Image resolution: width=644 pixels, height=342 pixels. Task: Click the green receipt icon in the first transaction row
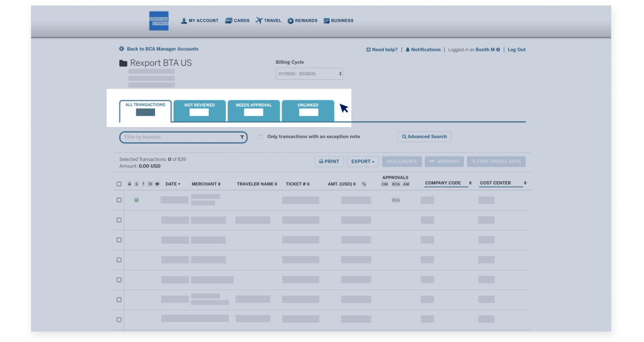coord(136,199)
